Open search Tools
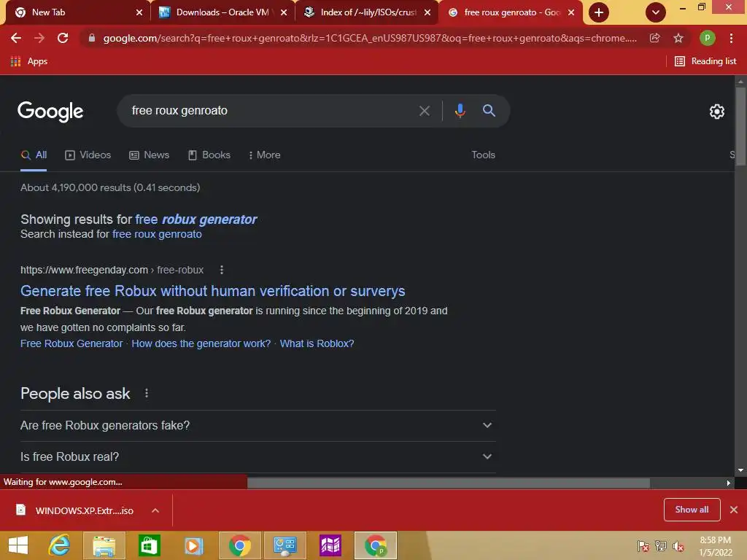Viewport: 747px width, 560px height. pos(483,155)
